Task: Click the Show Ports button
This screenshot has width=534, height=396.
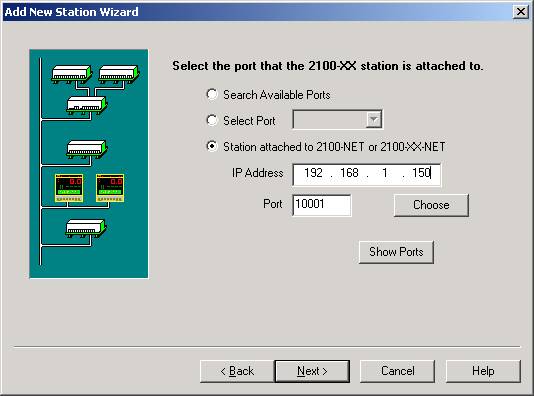Action: tap(396, 252)
